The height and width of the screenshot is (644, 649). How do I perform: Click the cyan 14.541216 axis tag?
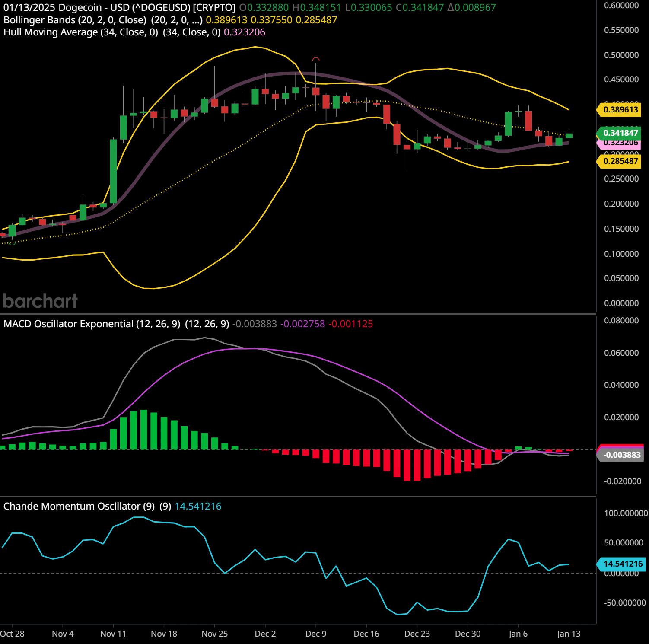point(620,564)
